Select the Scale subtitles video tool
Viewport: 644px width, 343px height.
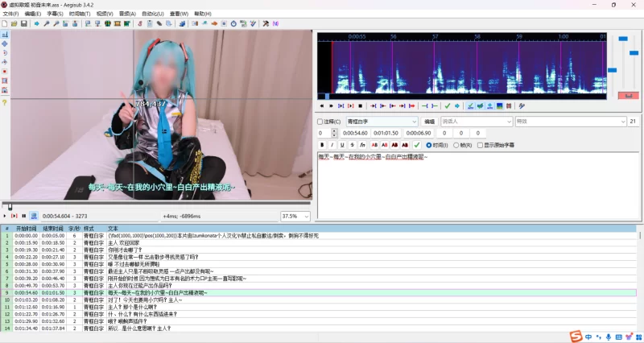tap(5, 72)
